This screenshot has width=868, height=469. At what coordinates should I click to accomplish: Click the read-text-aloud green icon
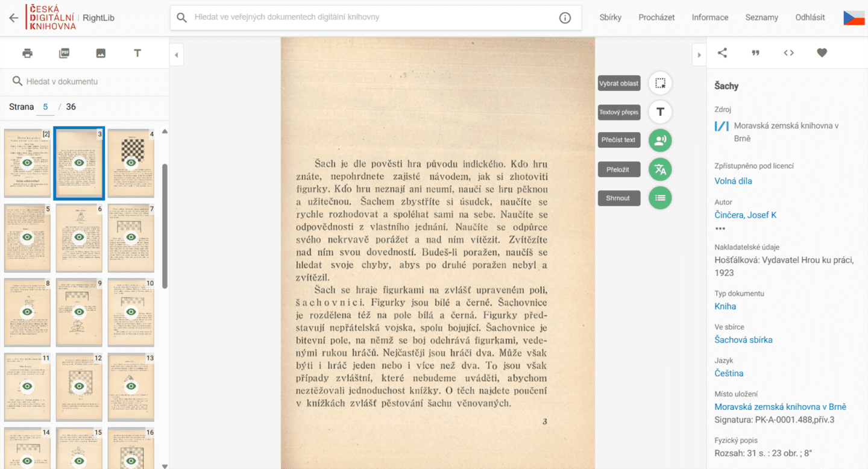pyautogui.click(x=660, y=140)
